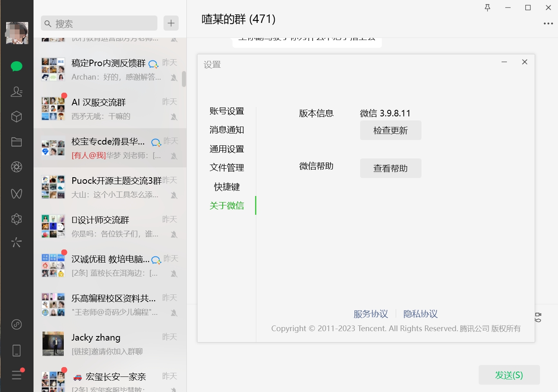Toggle the pin-window button in title bar

tap(487, 7)
